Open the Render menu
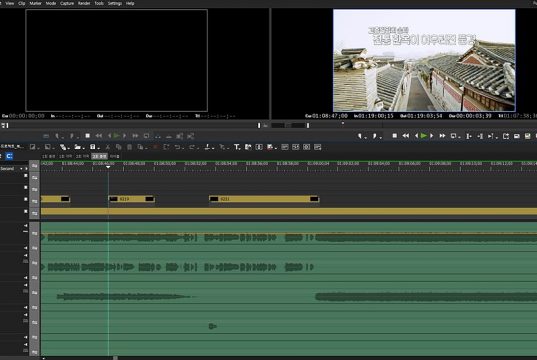The height and width of the screenshot is (360, 537). (84, 3)
